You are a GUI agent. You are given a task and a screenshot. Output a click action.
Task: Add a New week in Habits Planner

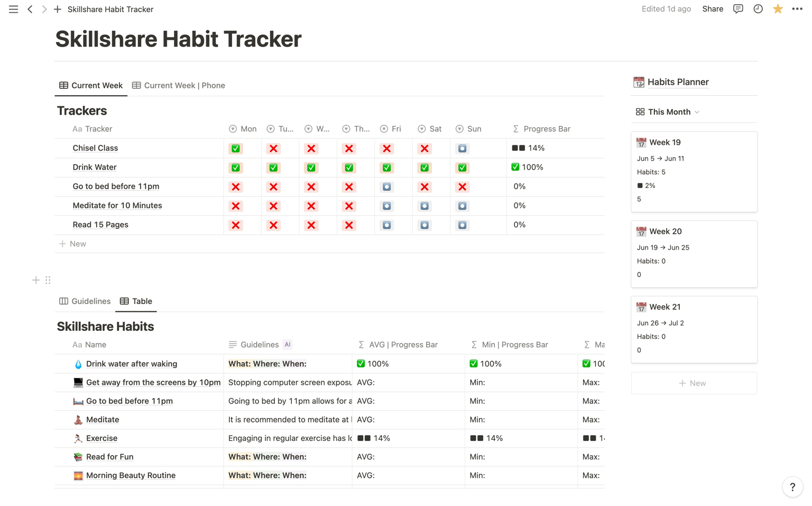(x=694, y=383)
